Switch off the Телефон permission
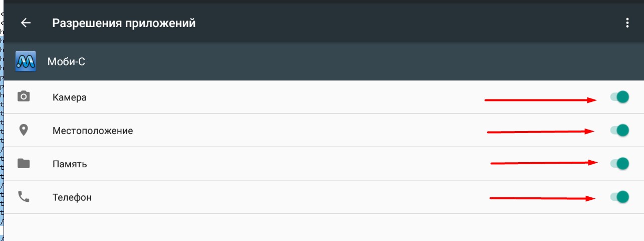Image resolution: width=644 pixels, height=241 pixels. pos(619,196)
